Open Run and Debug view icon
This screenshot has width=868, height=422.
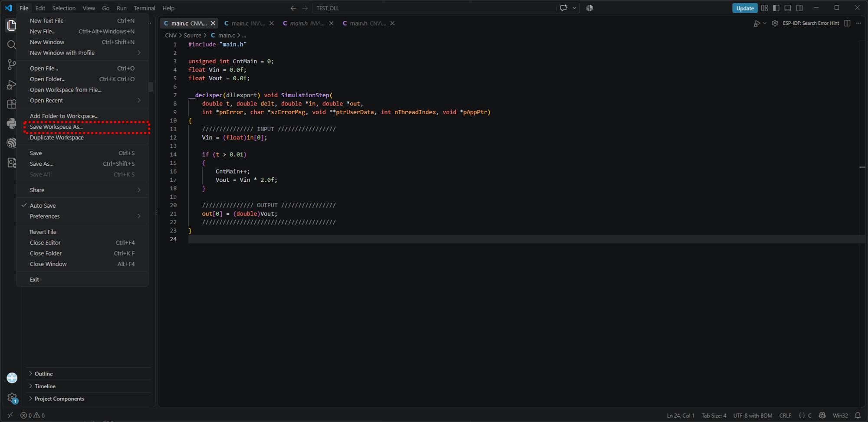point(12,85)
